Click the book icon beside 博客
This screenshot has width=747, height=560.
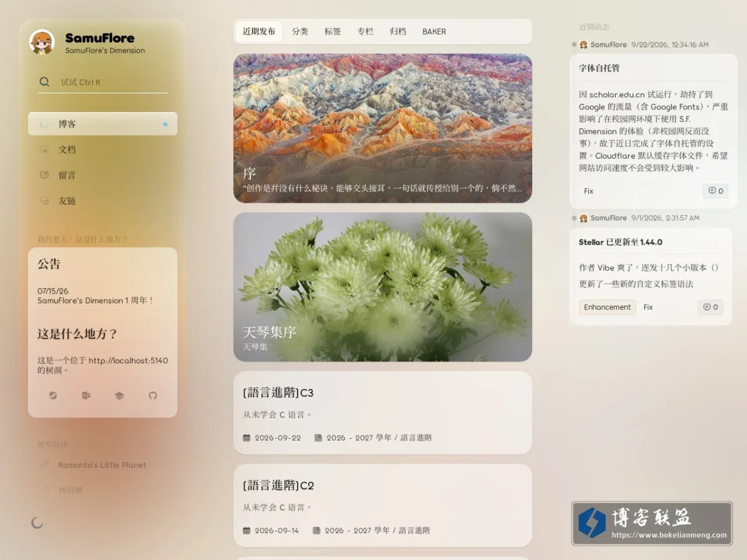point(44,124)
